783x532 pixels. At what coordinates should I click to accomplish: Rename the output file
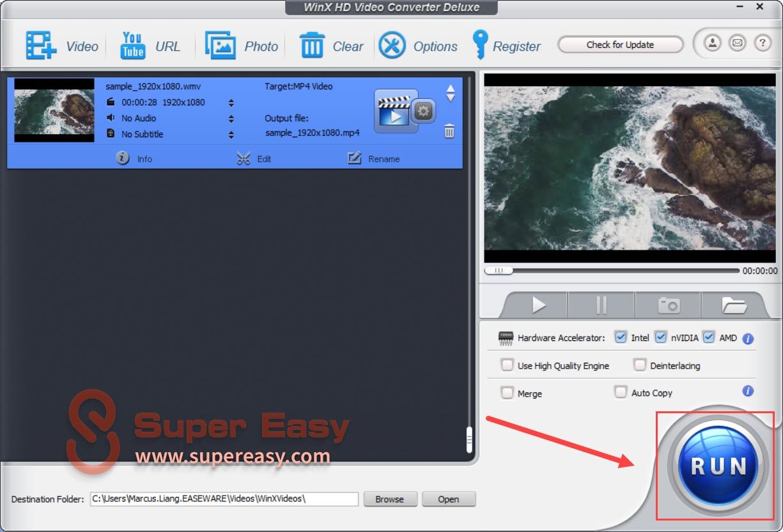point(374,158)
